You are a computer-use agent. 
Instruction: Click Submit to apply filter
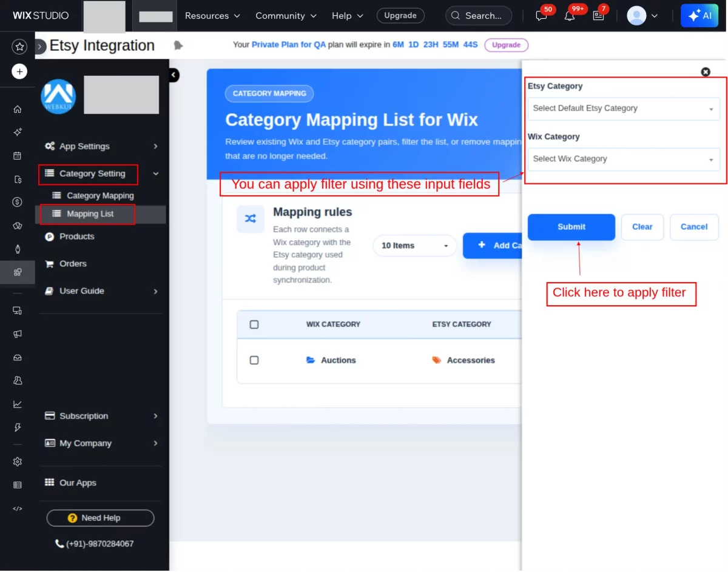point(571,227)
